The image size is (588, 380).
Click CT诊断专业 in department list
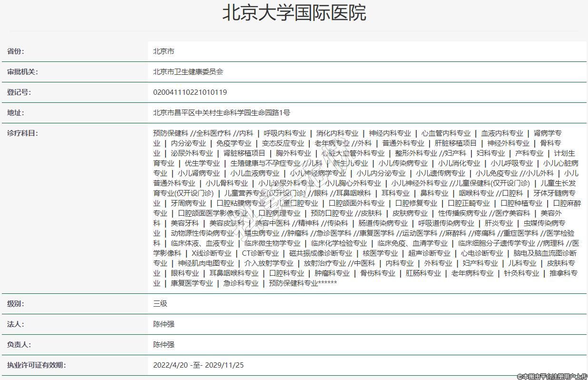click(260, 253)
